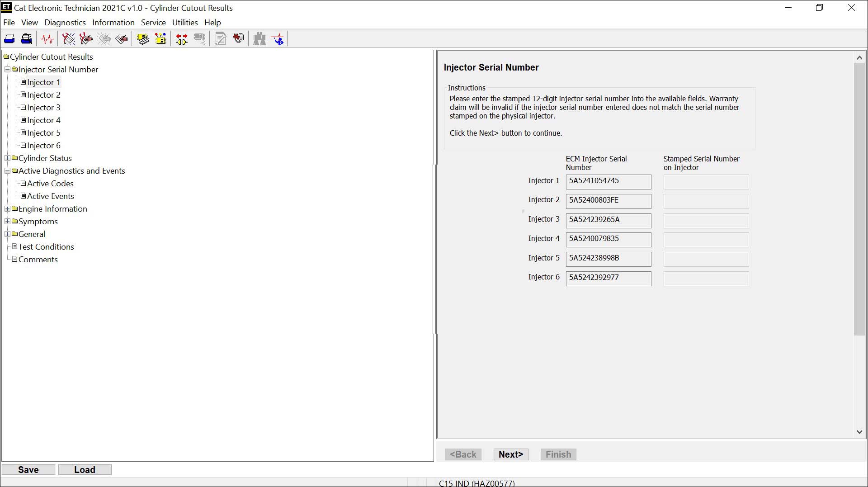Click the Cylinder Cutout Results folder icon

click(6, 57)
